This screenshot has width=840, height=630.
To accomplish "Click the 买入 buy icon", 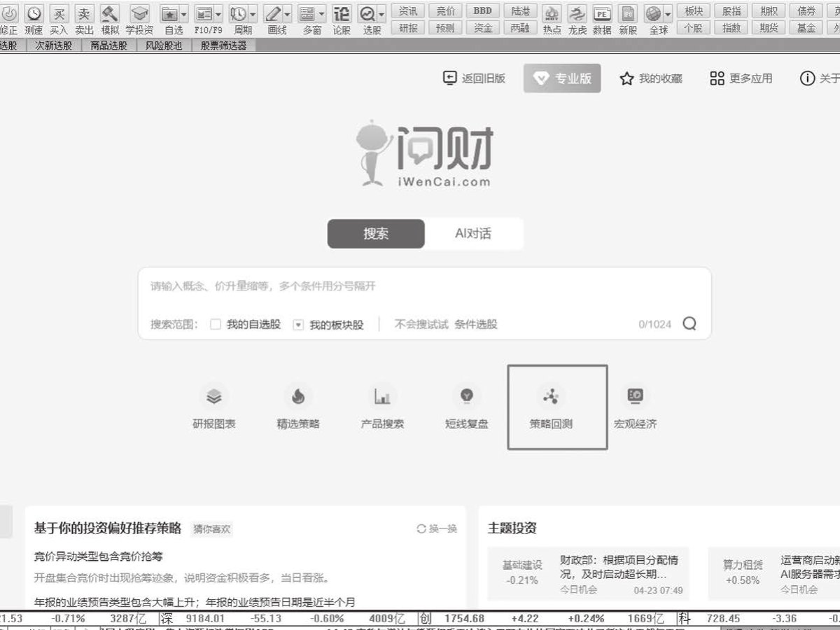I will [59, 13].
